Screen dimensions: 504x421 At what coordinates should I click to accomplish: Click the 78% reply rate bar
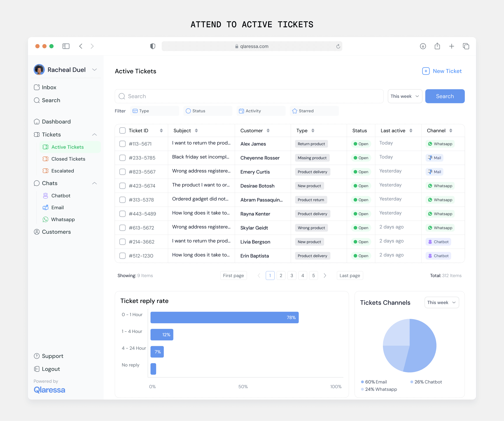(x=224, y=318)
